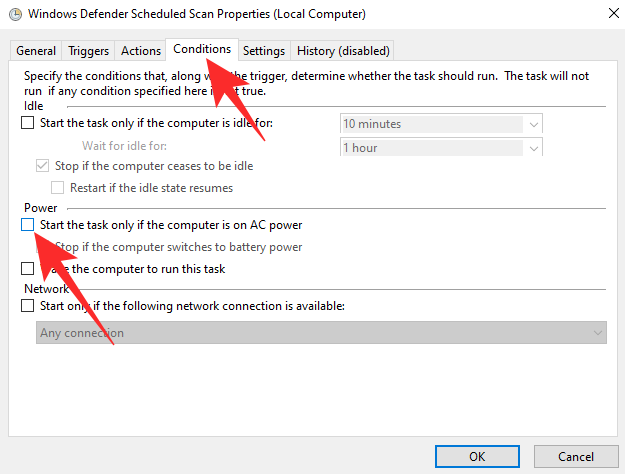The width and height of the screenshot is (625, 474).
Task: Enable start only on AC power
Action: (28, 226)
